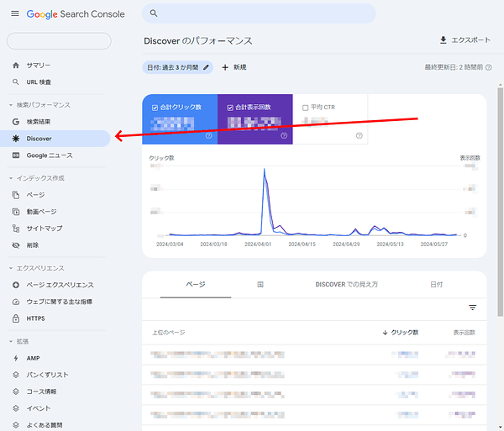Click the search magnifier icon in top bar
The height and width of the screenshot is (431, 504).
coord(154,13)
